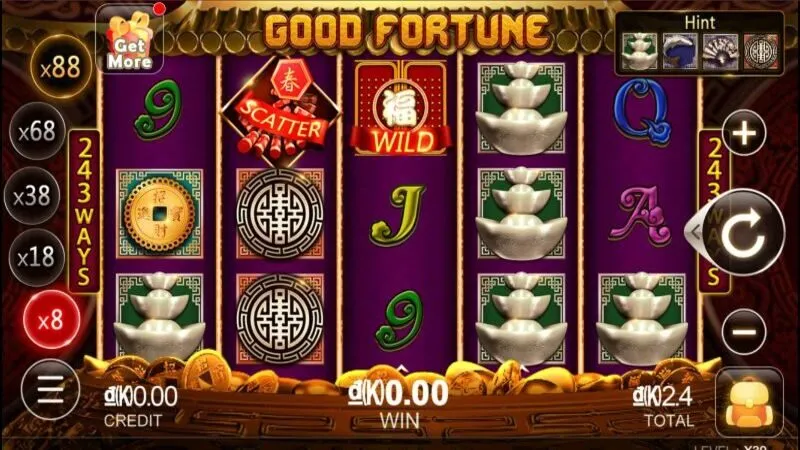Viewport: 800px width, 450px height.
Task: Tap the Get More gift box
Action: [x=130, y=40]
